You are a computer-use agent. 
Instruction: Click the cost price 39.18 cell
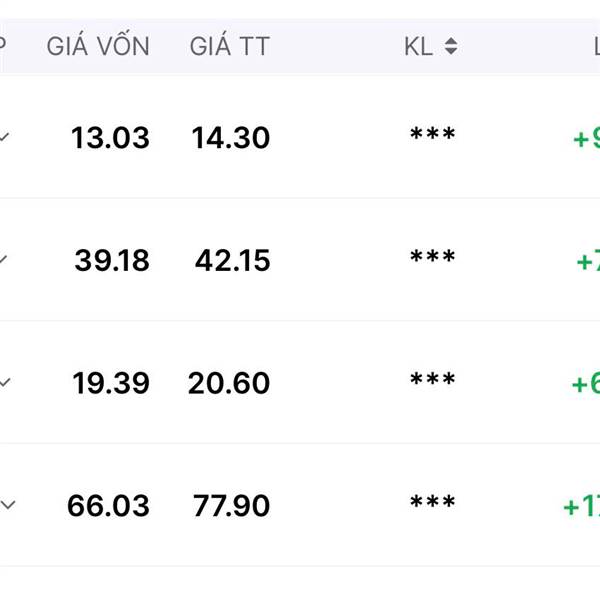(111, 261)
